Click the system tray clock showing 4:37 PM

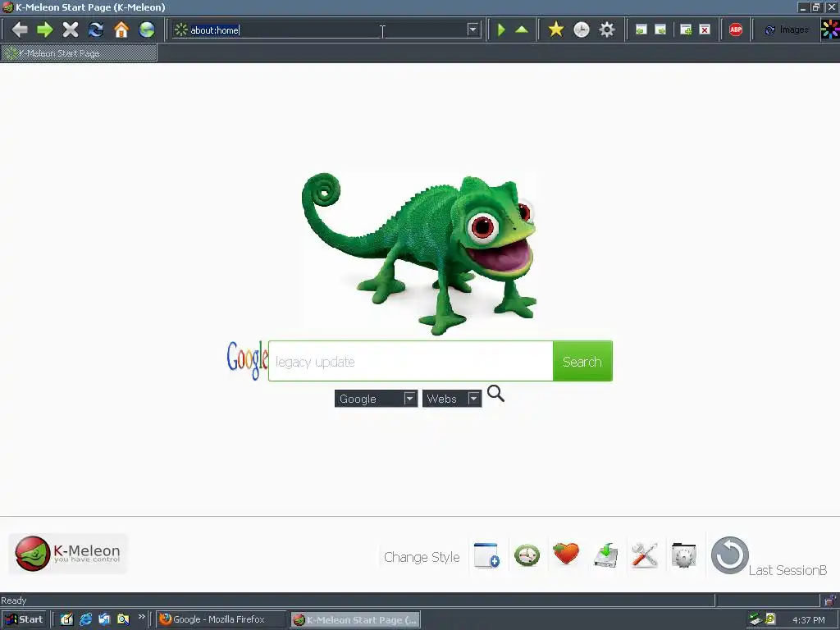809,620
